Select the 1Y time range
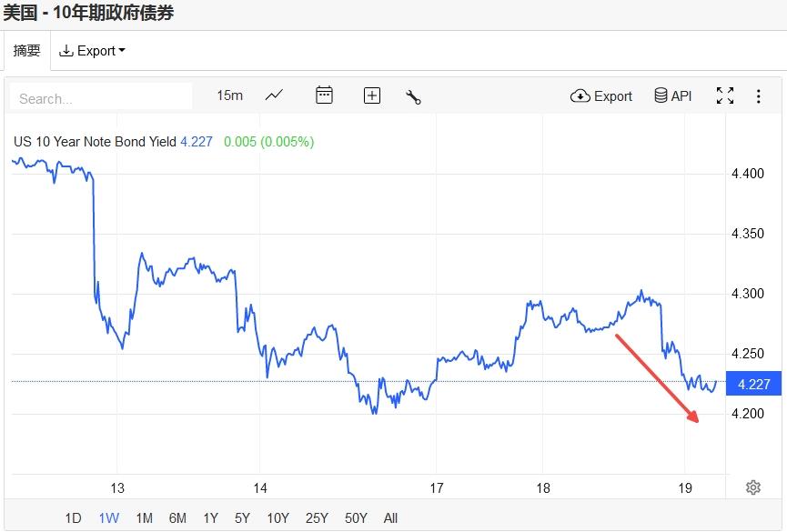787x532 pixels. (x=210, y=518)
